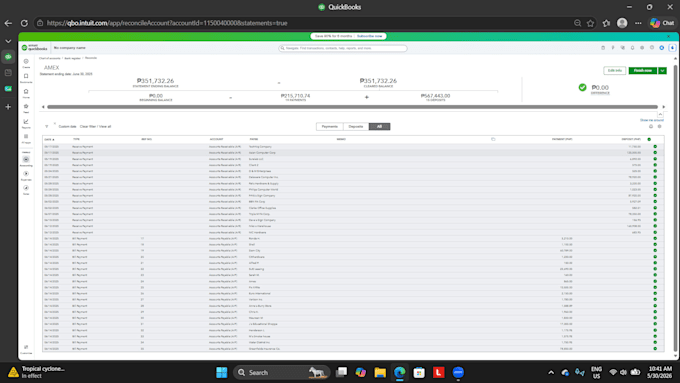Screen dimensions: 680x383
Task: Open the Copilot Chat button in the browser
Action: pyautogui.click(x=662, y=23)
